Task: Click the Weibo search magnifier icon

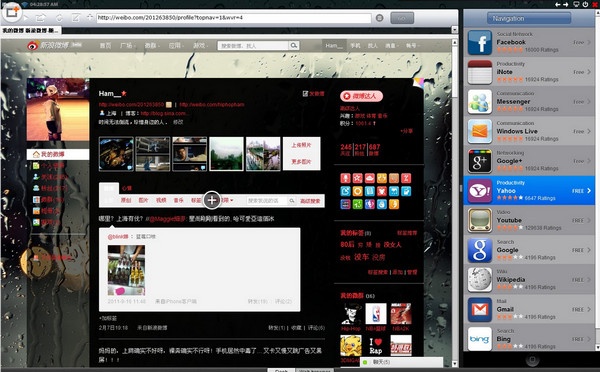Action: [293, 46]
